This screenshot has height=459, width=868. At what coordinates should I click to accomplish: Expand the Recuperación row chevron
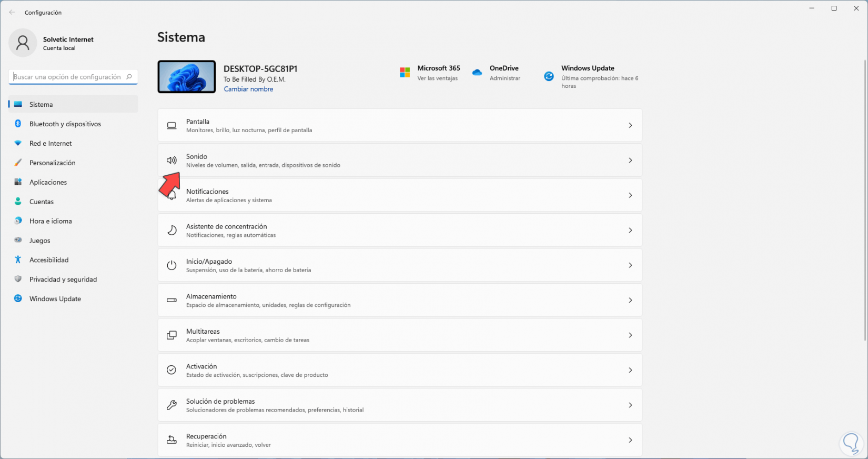click(630, 440)
